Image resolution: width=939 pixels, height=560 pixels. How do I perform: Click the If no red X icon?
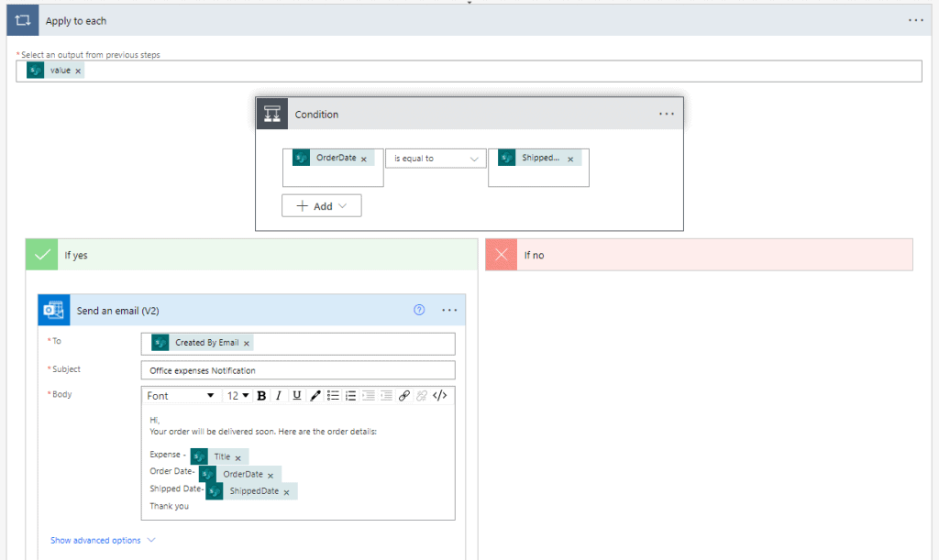click(502, 255)
